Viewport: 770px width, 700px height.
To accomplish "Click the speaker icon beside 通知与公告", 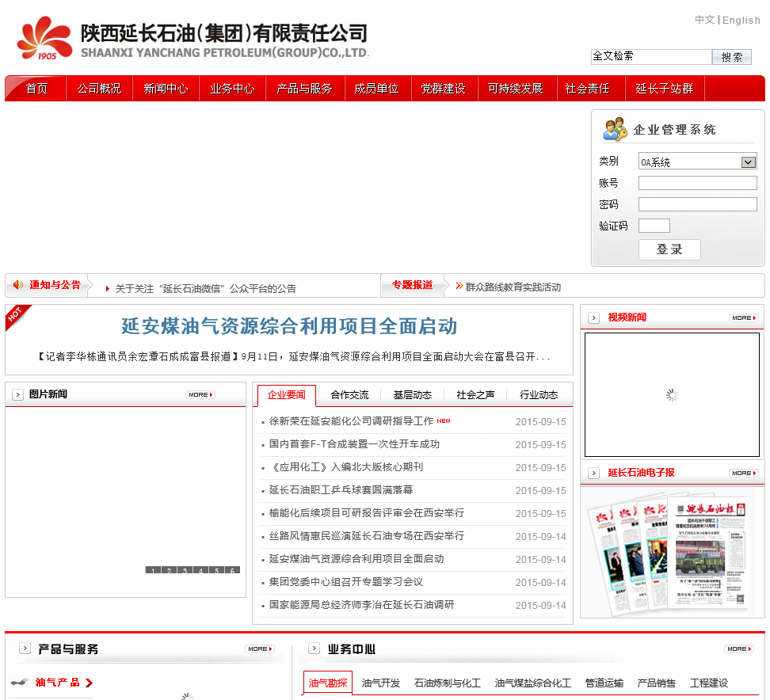I will [18, 285].
